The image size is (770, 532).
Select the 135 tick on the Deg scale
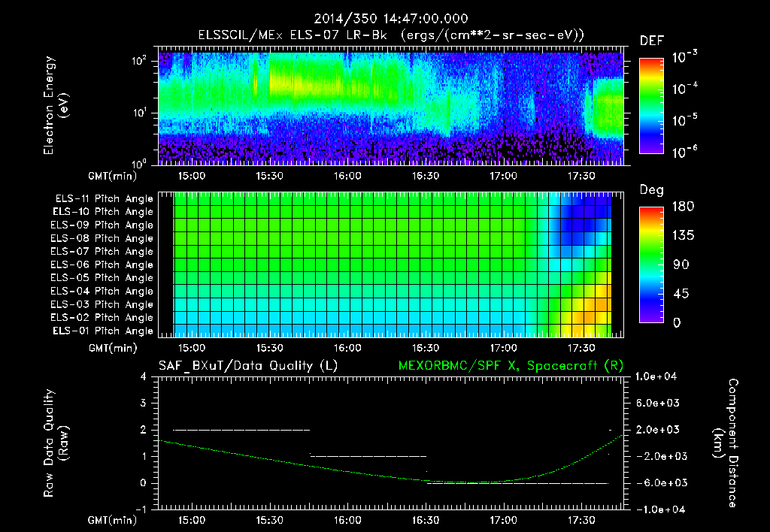click(683, 236)
